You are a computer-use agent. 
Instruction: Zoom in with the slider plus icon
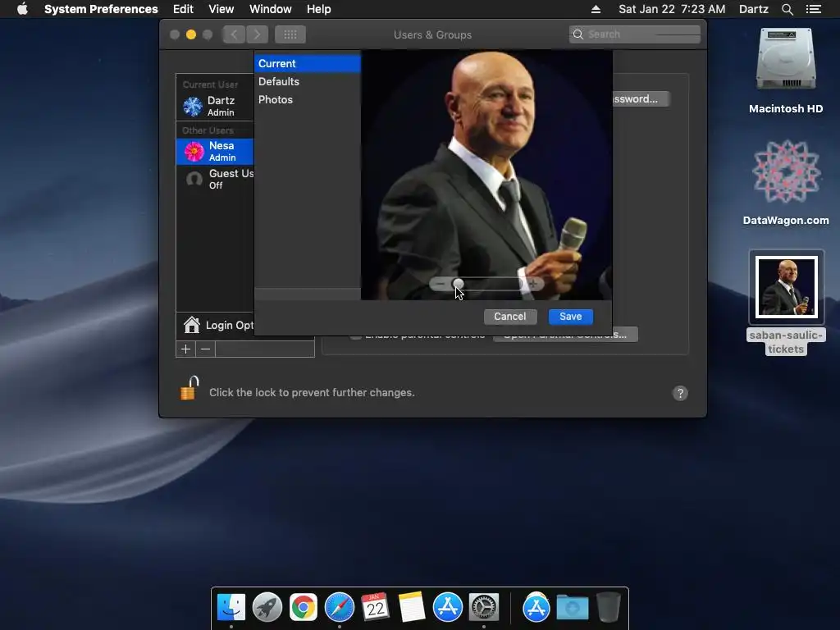533,284
